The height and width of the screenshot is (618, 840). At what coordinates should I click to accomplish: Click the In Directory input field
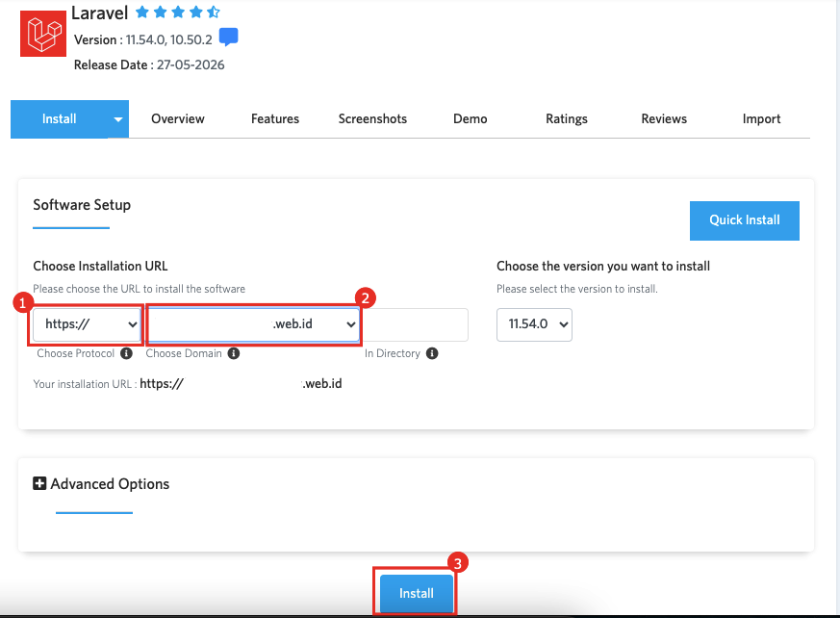414,324
